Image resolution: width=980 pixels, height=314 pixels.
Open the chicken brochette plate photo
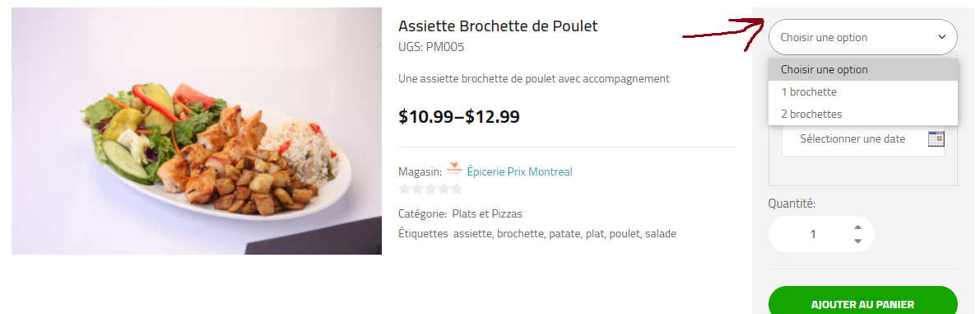point(197,131)
